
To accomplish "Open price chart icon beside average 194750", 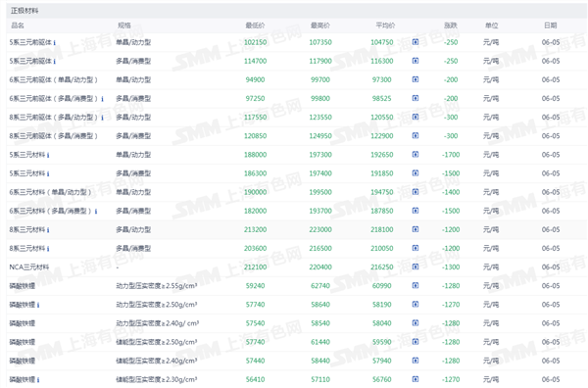I will [416, 192].
